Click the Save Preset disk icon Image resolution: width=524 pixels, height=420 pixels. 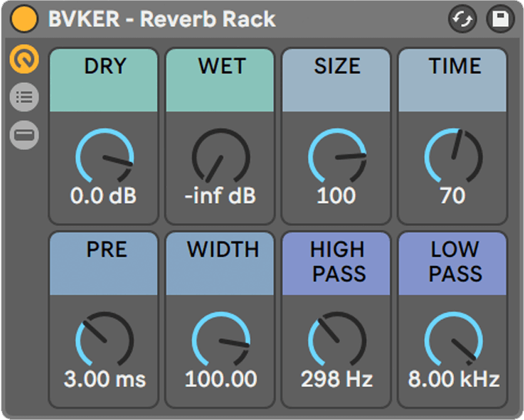click(x=500, y=18)
